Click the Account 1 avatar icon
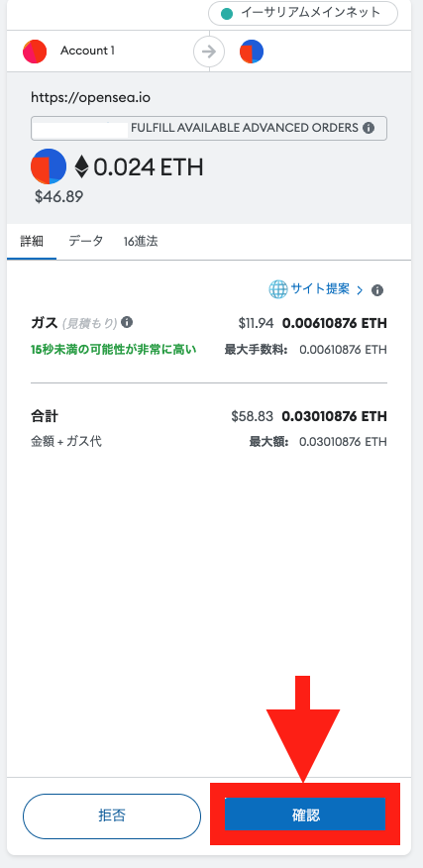Image resolution: width=423 pixels, height=868 pixels. (x=35, y=52)
